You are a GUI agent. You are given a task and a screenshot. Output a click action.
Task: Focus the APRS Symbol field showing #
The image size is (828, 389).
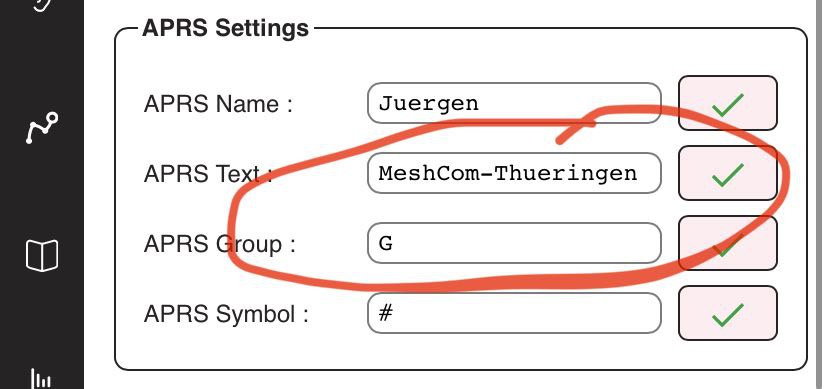click(x=514, y=314)
